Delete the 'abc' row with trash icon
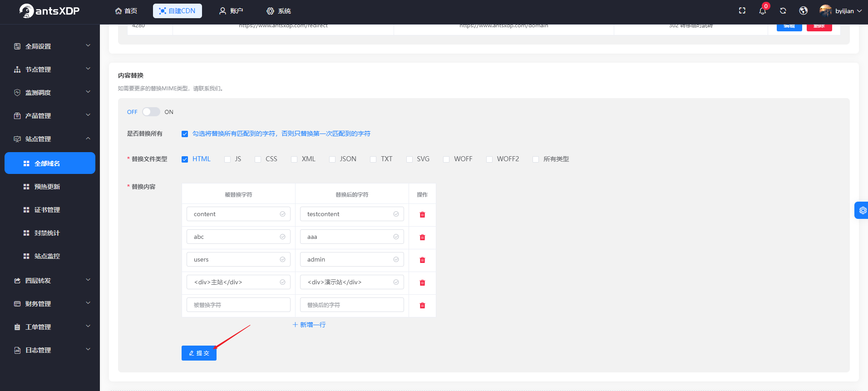 [x=422, y=237]
